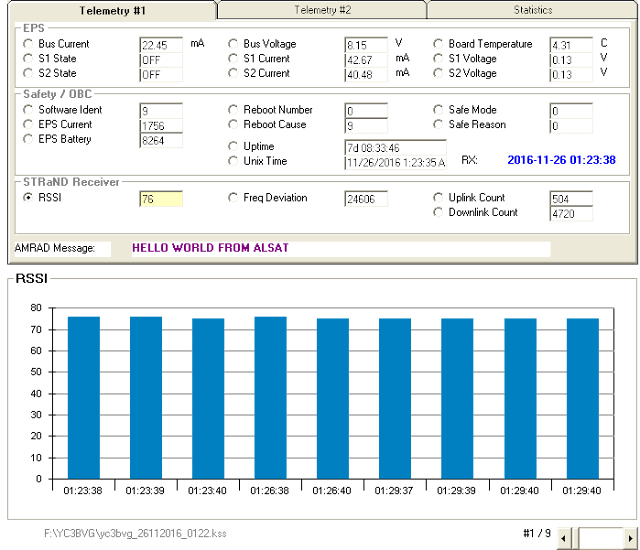Click the S2 Current value 40.48
The image size is (640, 550).
click(x=366, y=75)
